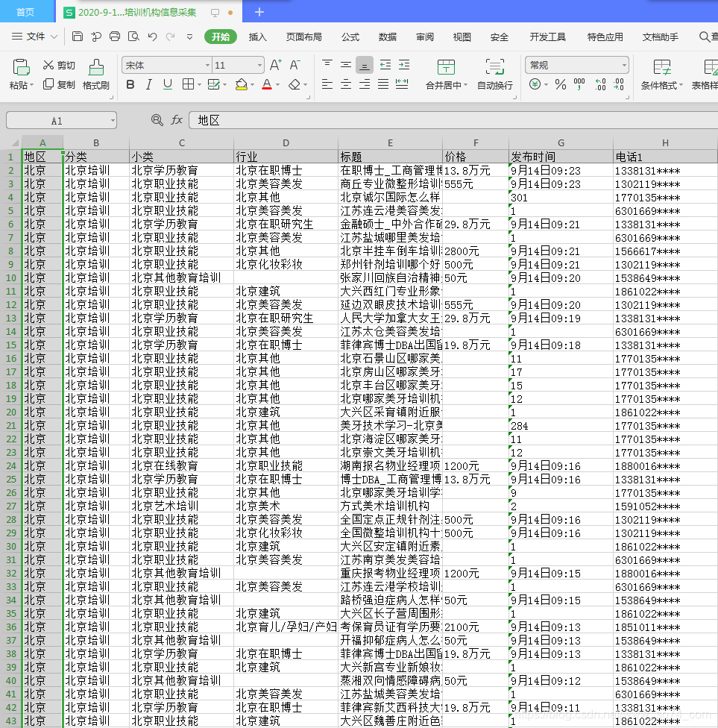Screen dimensions: 718x728
Task: Click the 粘贴 paste button
Action: coord(19,75)
